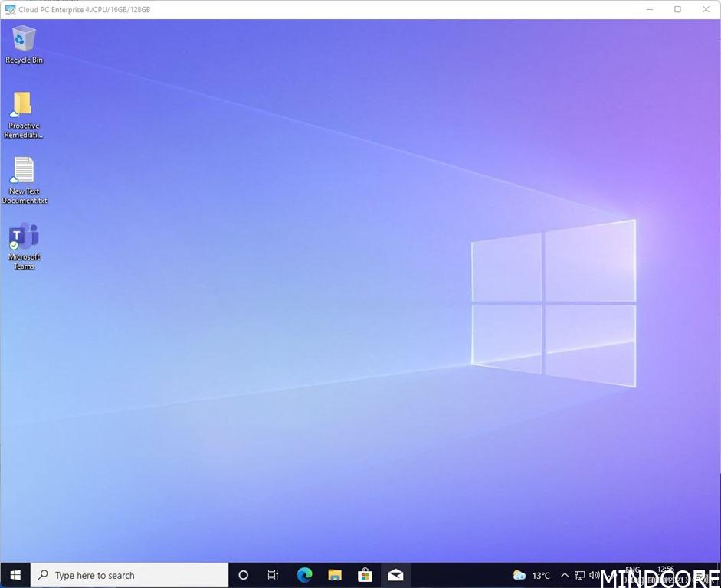This screenshot has height=588, width=721.
Task: Open Cortana from the taskbar
Action: click(244, 575)
